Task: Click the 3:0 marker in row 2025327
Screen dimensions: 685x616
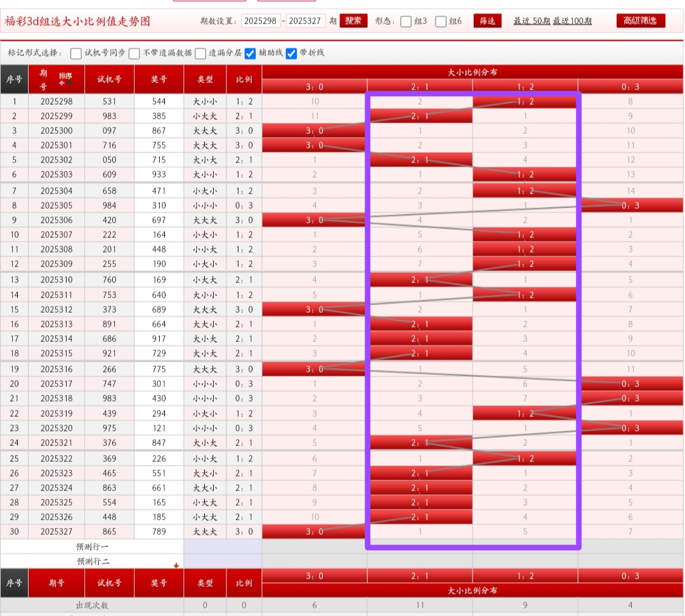Action: click(x=314, y=532)
